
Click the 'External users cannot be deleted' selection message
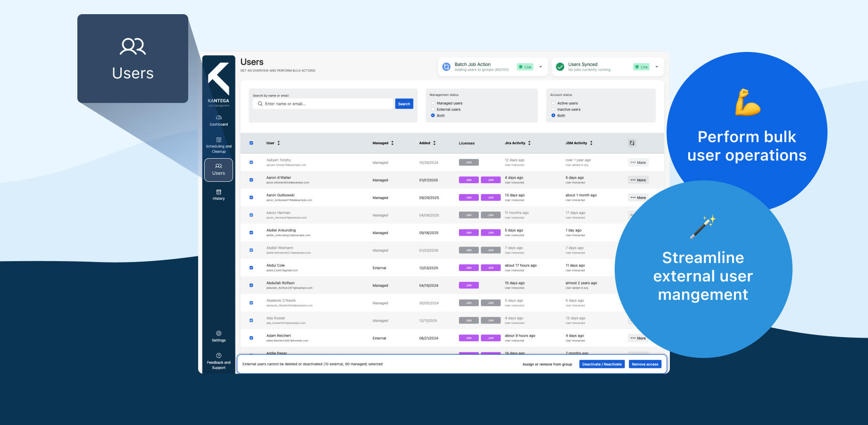point(312,364)
